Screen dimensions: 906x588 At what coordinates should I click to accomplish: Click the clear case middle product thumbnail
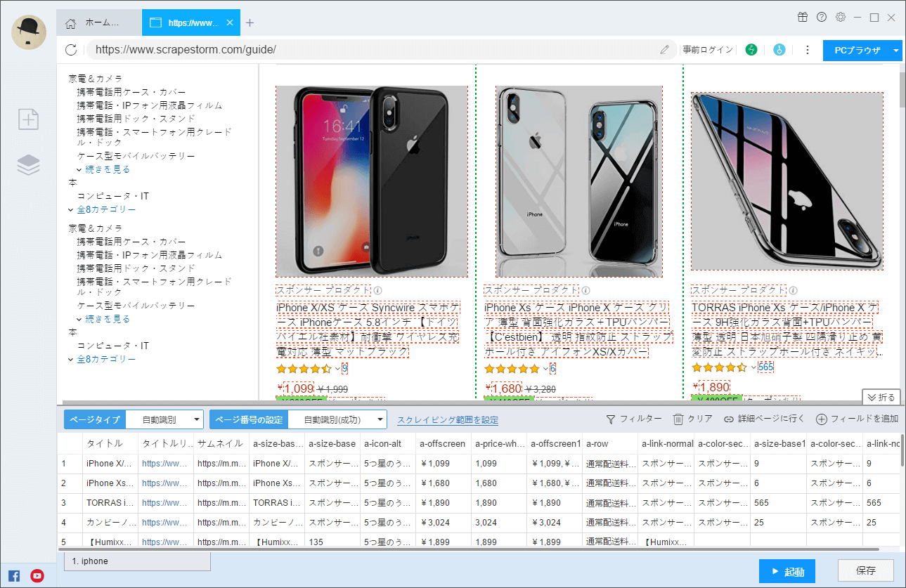[579, 181]
